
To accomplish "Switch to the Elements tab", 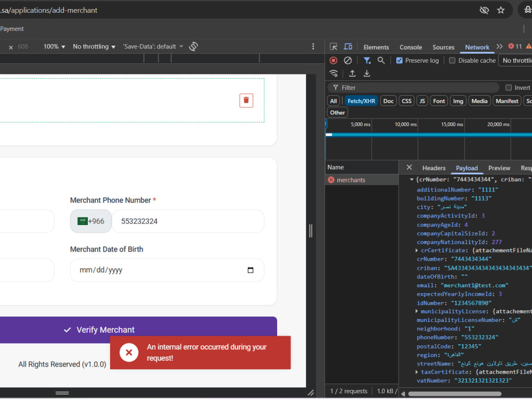I will click(376, 47).
